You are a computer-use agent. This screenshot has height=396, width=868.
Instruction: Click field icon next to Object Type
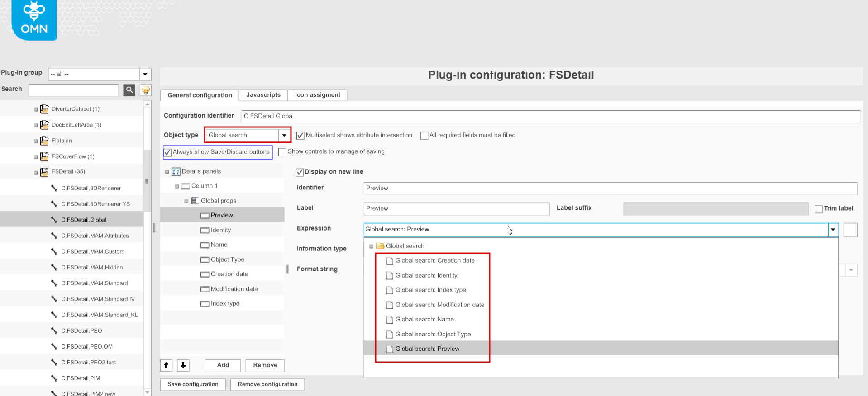point(205,260)
